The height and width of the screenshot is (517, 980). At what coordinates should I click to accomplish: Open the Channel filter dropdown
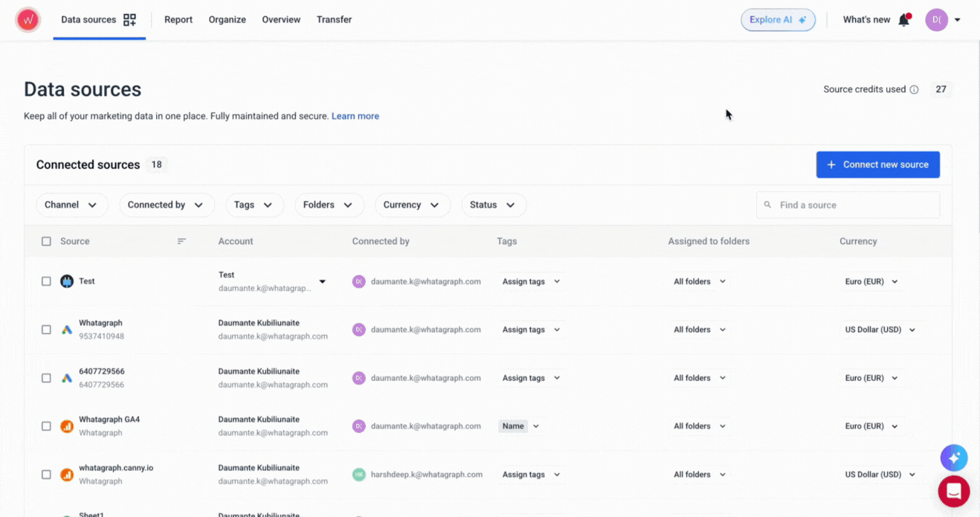pos(72,205)
